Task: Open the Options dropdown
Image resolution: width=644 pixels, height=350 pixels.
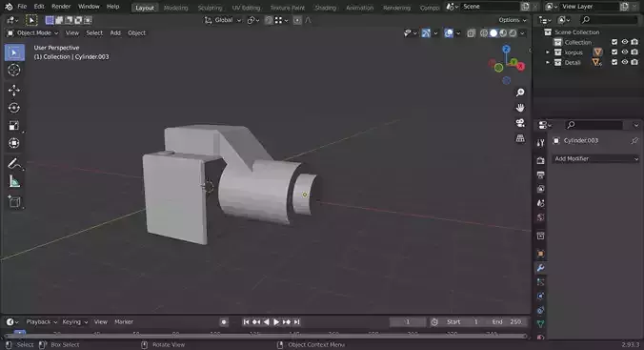Action: (x=513, y=20)
